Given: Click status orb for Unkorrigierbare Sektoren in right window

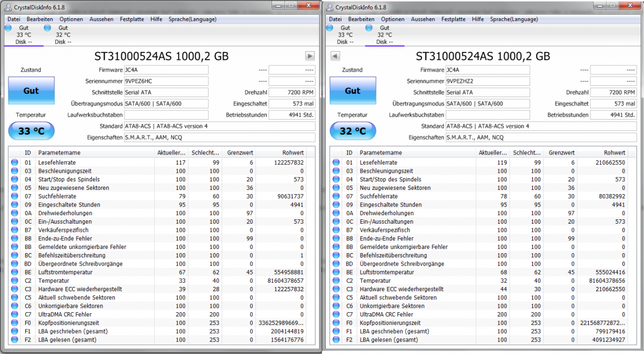Looking at the screenshot, I should (x=336, y=306).
